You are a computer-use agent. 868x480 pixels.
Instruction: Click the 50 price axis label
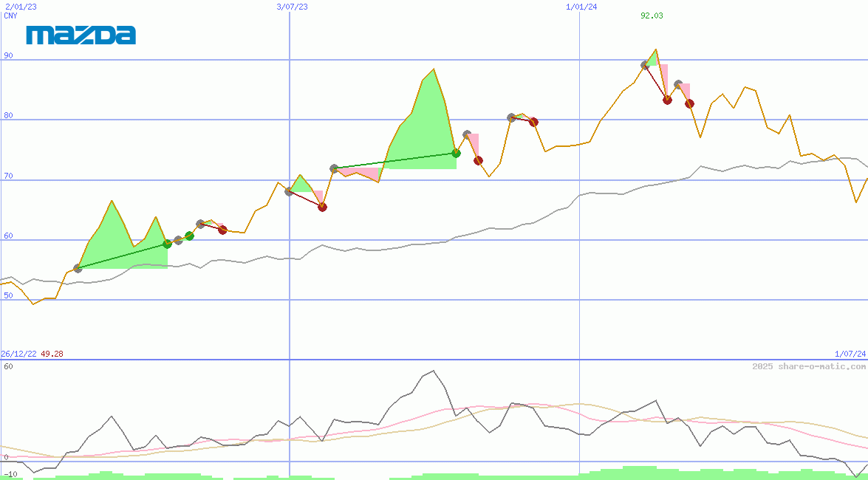coord(8,295)
